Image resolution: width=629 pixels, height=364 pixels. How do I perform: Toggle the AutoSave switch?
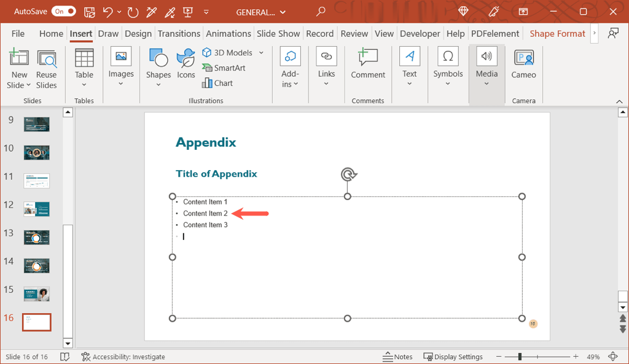[x=63, y=12]
